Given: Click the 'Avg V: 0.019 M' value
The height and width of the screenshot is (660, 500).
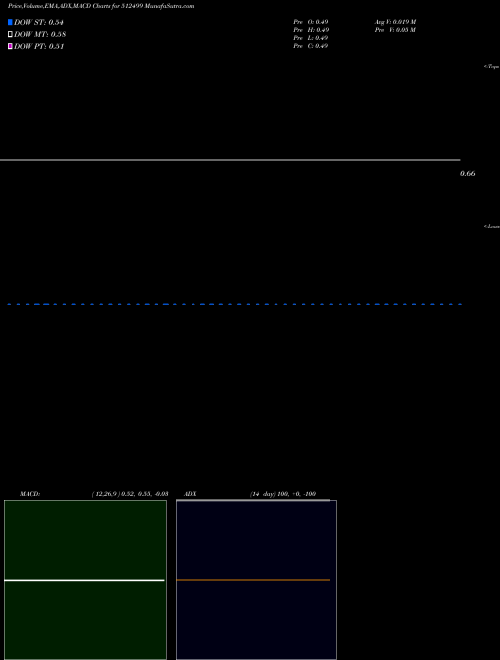Looking at the screenshot, I should [x=395, y=22].
